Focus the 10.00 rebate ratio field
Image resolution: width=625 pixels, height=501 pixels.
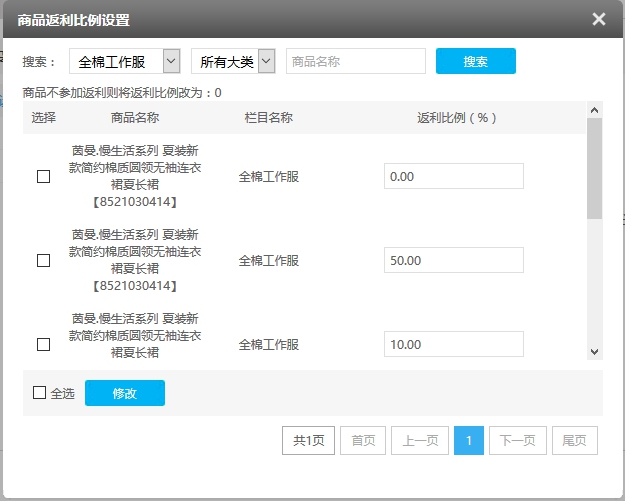(453, 344)
